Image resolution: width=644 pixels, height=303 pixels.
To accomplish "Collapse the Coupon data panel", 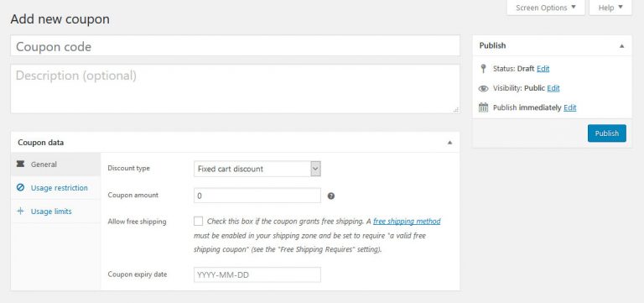I will [x=449, y=143].
